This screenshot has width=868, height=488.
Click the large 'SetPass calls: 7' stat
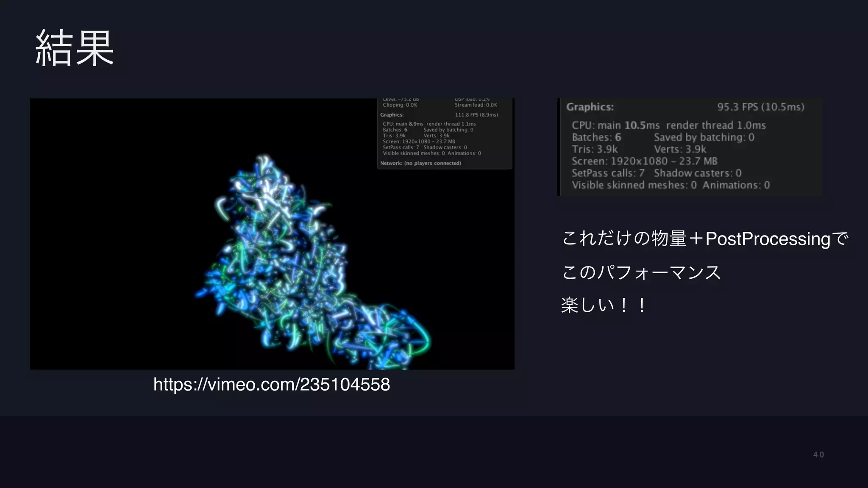pos(608,173)
